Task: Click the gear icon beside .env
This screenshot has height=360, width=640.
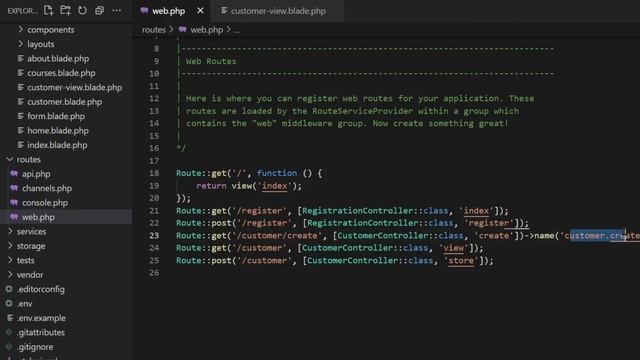Action: 9,304
